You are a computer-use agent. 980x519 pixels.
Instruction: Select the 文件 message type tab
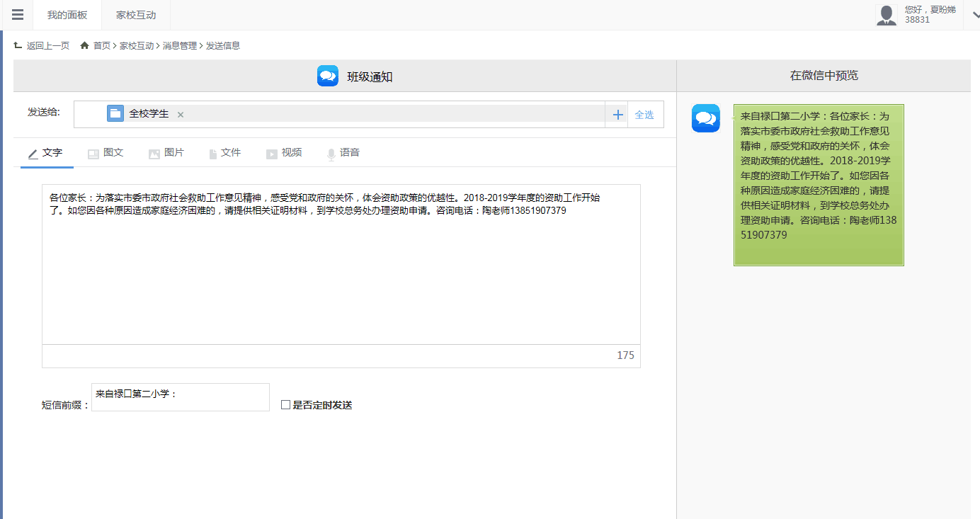[225, 153]
